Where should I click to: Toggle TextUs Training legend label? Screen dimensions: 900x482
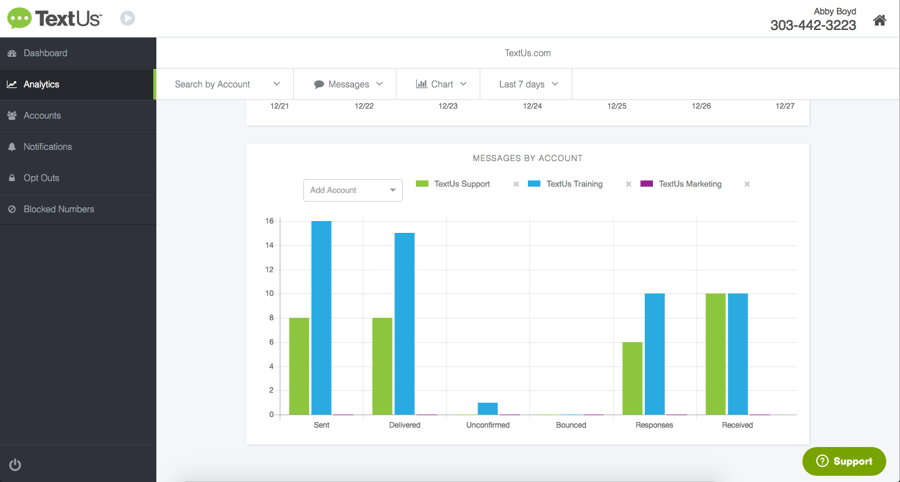coord(575,184)
